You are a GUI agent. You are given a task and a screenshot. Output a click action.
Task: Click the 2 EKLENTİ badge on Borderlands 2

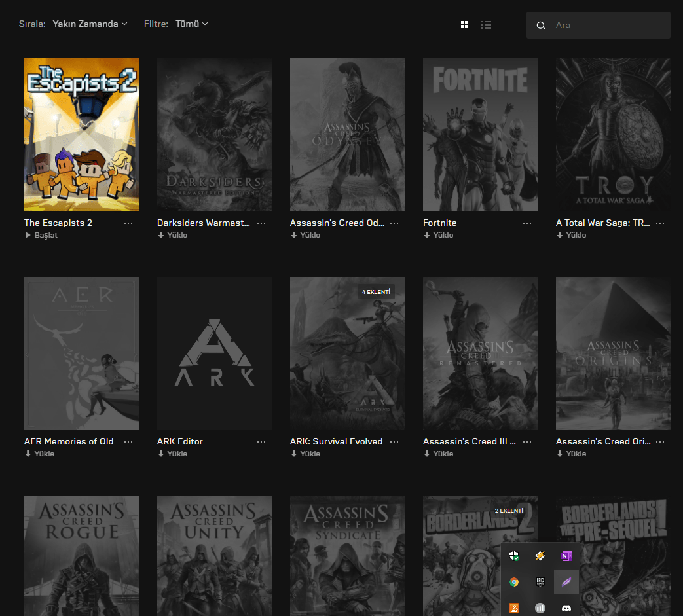509,510
